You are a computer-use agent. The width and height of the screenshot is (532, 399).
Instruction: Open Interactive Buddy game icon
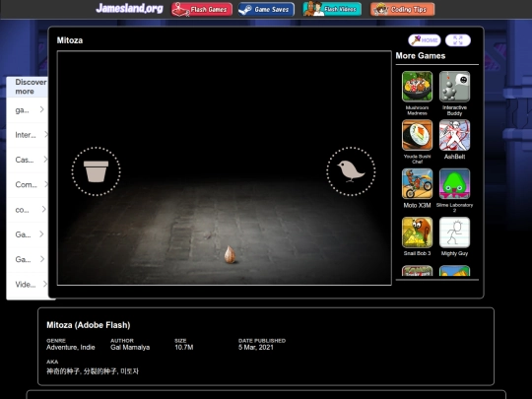tap(454, 87)
